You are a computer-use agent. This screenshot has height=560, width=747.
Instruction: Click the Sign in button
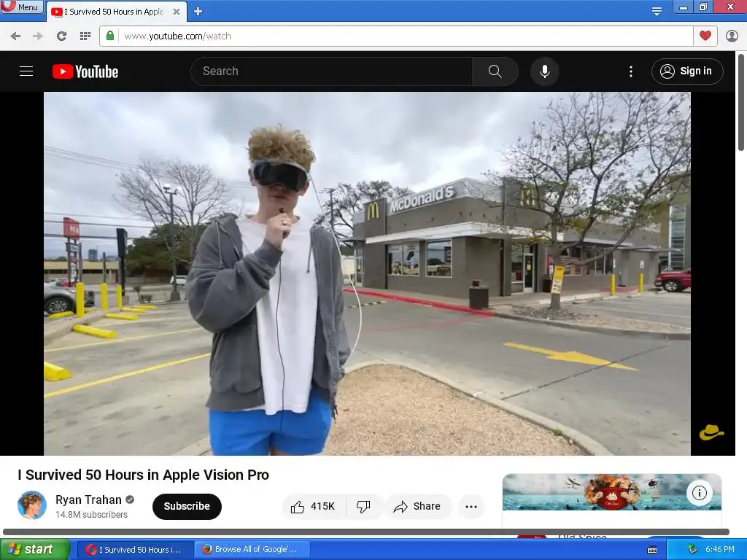[687, 71]
